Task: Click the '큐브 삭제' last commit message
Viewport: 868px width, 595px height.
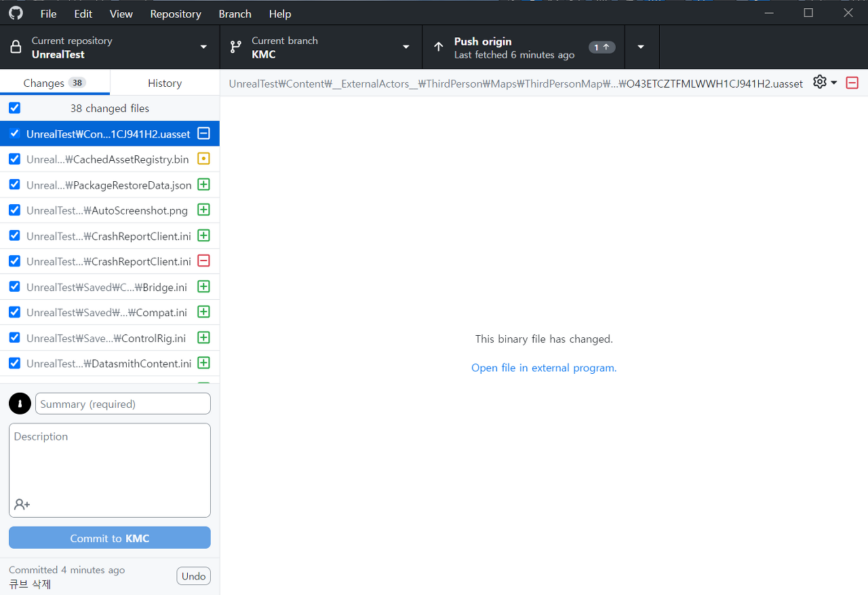Action: (30, 583)
